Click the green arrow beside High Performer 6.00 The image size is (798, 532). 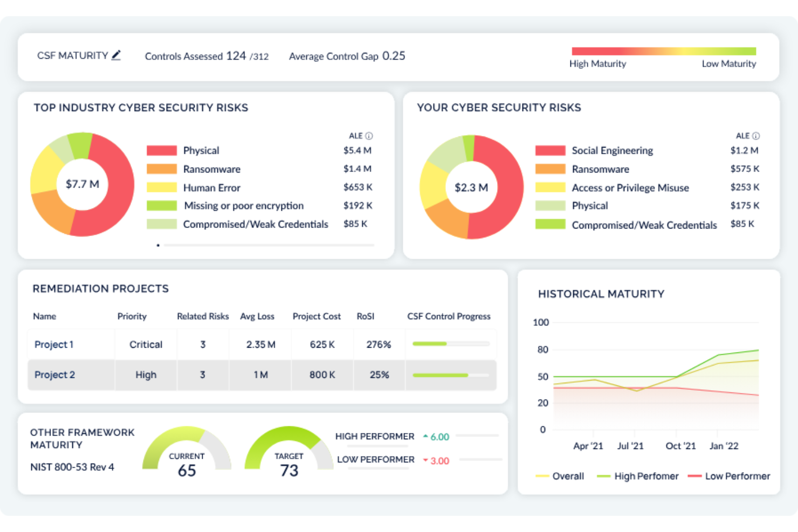[425, 436]
